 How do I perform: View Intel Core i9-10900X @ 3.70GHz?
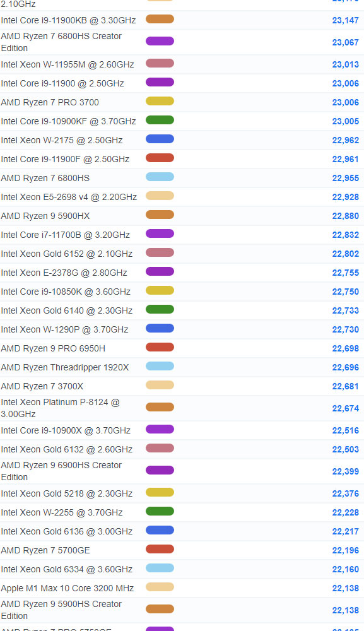pos(66,430)
